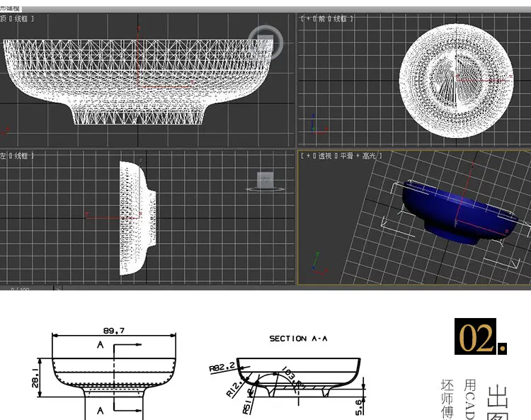Open the '平滑 + 高光' shading menu
This screenshot has height=420, width=531.
358,156
